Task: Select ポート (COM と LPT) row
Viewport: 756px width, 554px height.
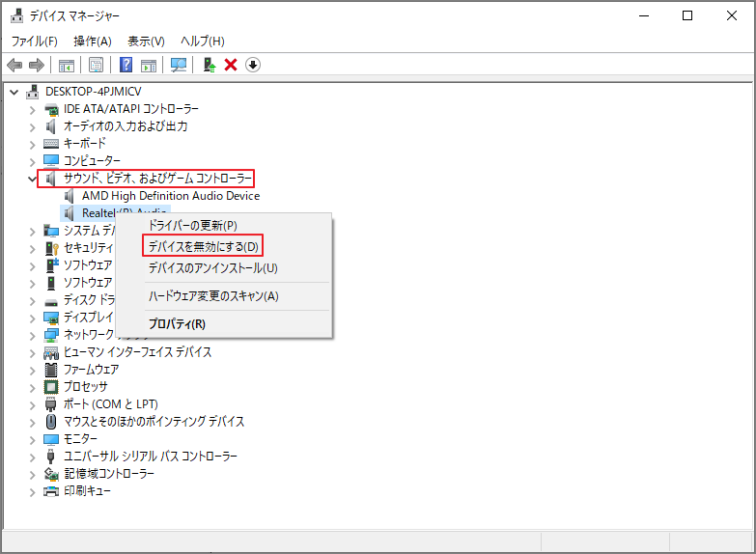Action: point(110,404)
